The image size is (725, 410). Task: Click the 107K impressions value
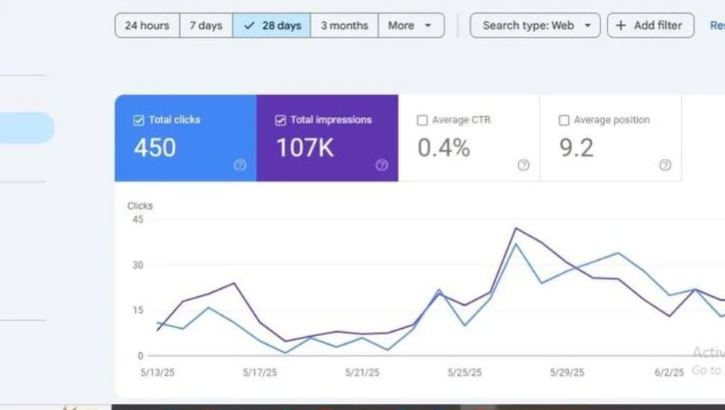pos(305,148)
